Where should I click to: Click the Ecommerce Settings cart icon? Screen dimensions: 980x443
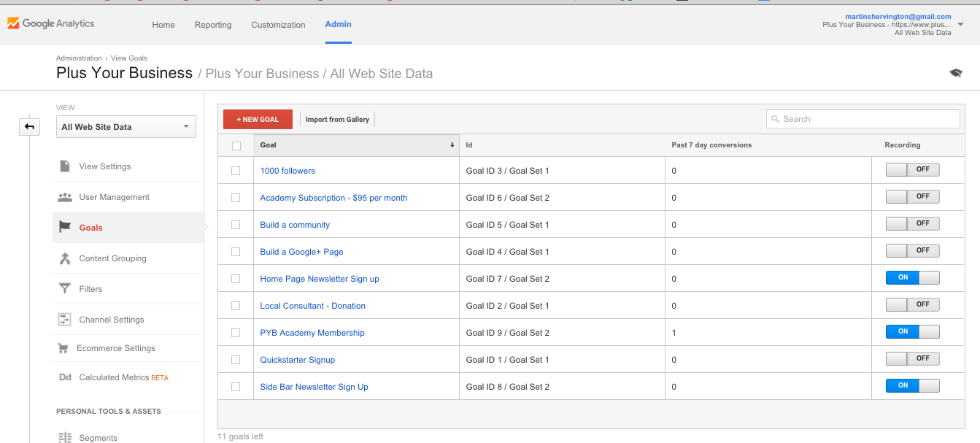pos(64,348)
